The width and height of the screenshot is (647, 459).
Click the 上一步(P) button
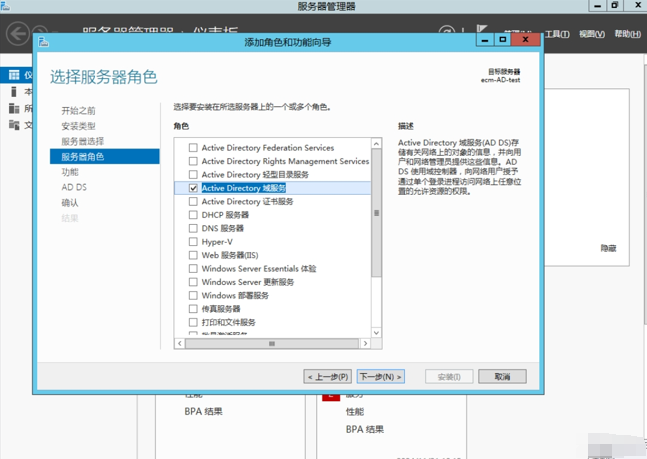(x=328, y=376)
